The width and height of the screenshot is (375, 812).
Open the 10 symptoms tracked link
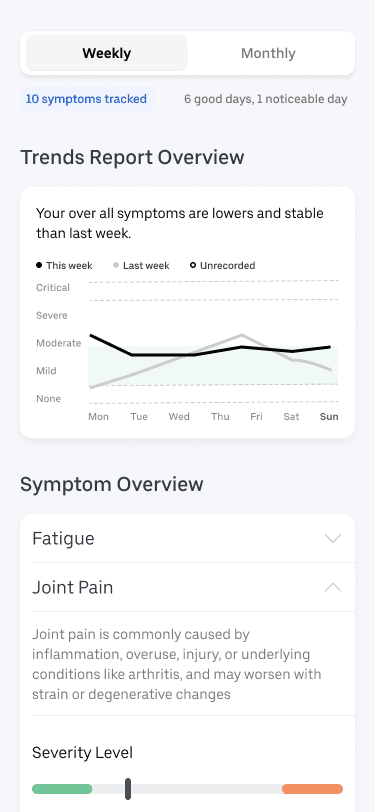click(86, 99)
